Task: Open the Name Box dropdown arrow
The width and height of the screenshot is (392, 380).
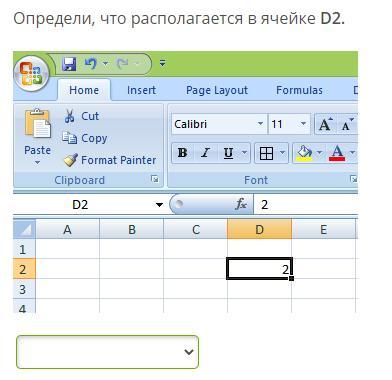Action: 160,204
